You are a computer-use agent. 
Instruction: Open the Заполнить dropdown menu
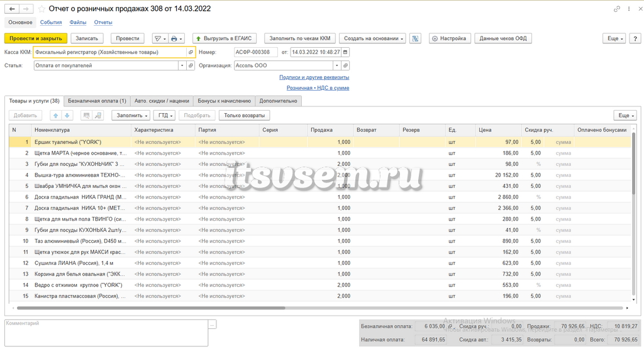[x=131, y=116]
